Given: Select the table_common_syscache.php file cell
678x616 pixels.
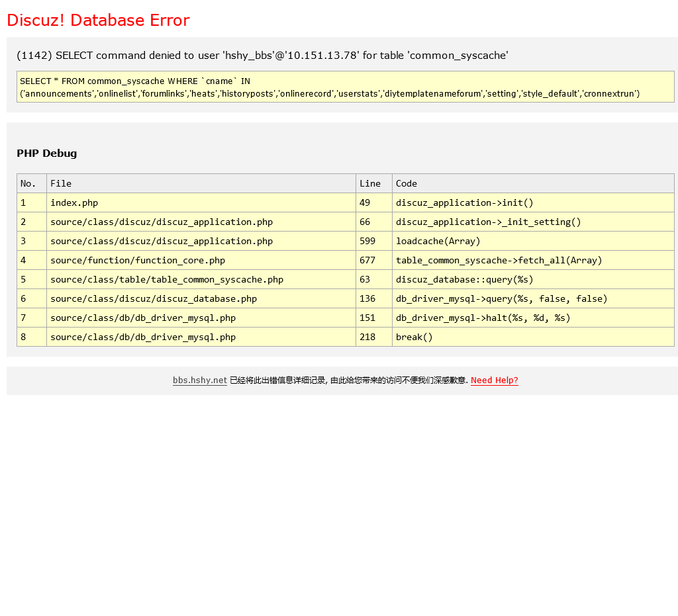Looking at the screenshot, I should [167, 279].
